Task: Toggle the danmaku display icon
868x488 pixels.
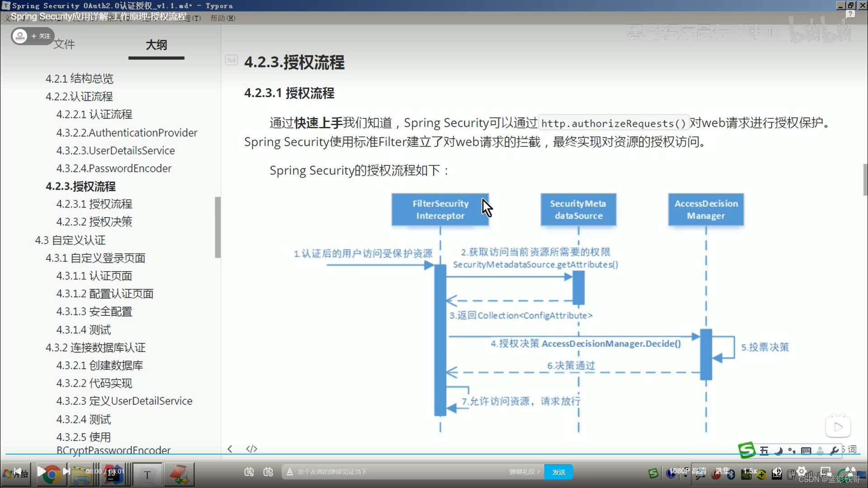Action: pos(249,472)
